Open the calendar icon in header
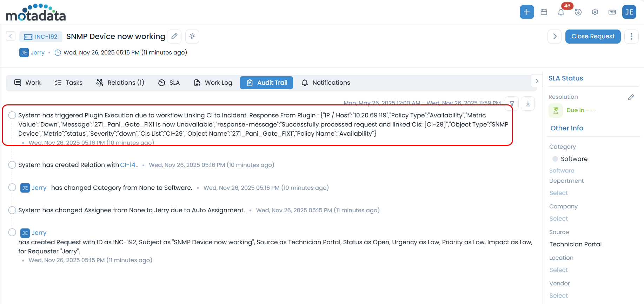The width and height of the screenshot is (644, 304). click(544, 12)
